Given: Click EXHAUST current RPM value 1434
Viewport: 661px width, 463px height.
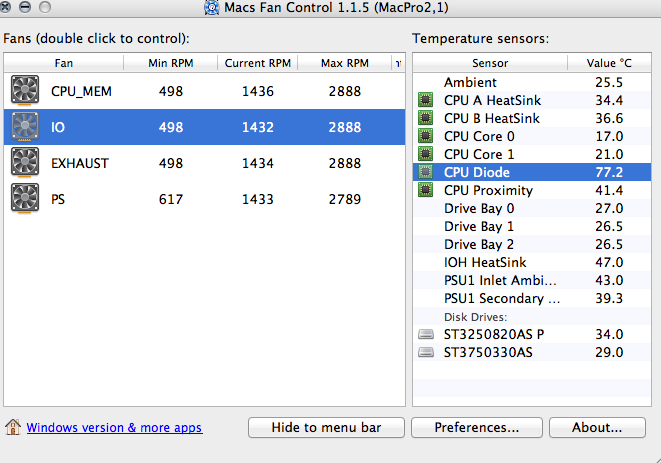Looking at the screenshot, I should point(258,163).
